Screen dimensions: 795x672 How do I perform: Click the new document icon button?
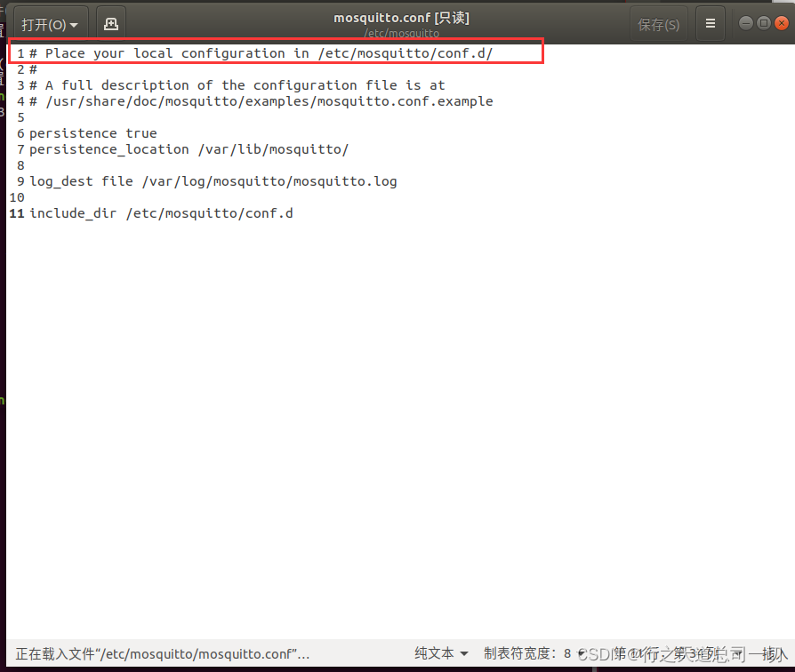pos(111,24)
